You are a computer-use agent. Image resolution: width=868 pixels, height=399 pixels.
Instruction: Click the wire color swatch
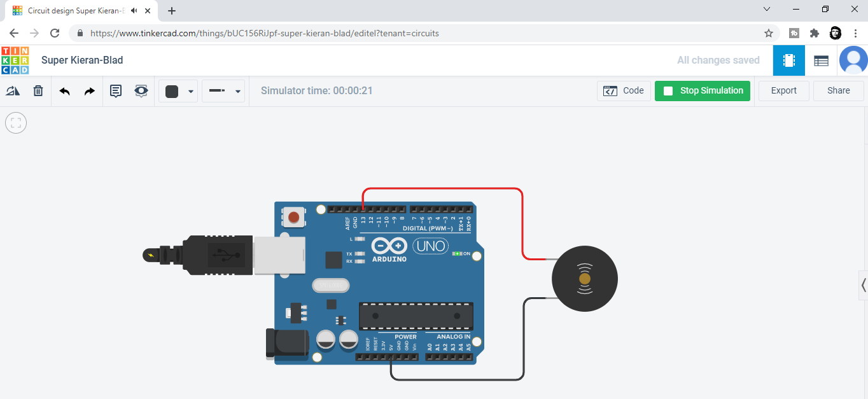[x=172, y=92]
